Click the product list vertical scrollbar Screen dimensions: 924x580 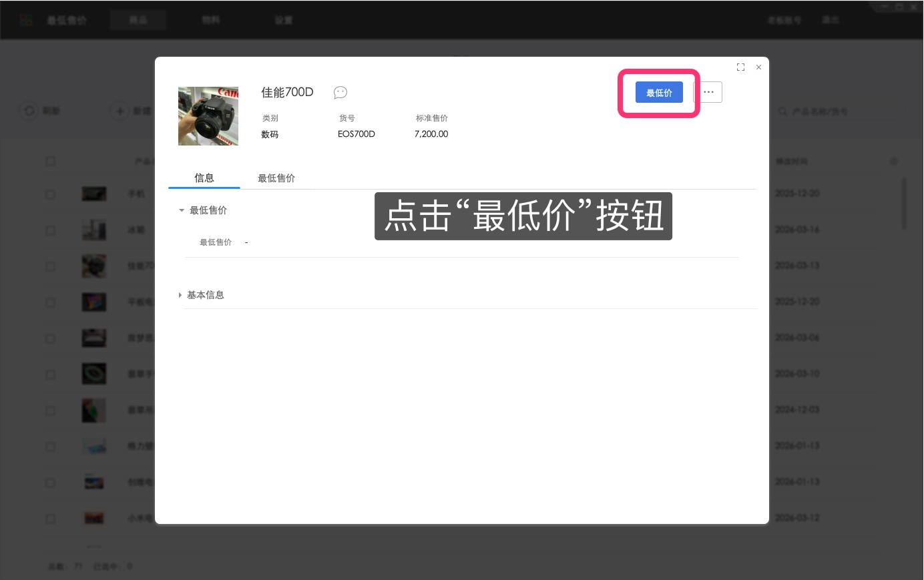point(905,204)
